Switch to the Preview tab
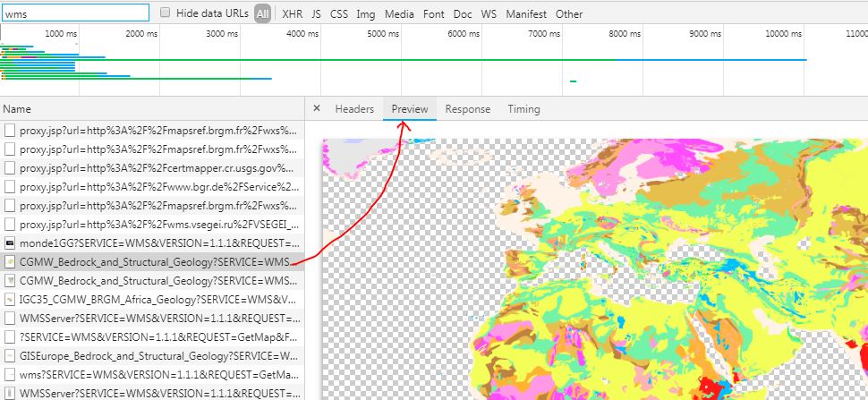Image resolution: width=868 pixels, height=400 pixels. point(410,109)
